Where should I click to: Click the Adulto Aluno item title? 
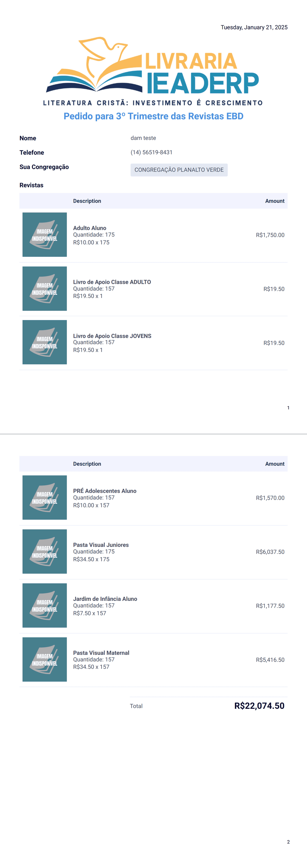coord(90,228)
